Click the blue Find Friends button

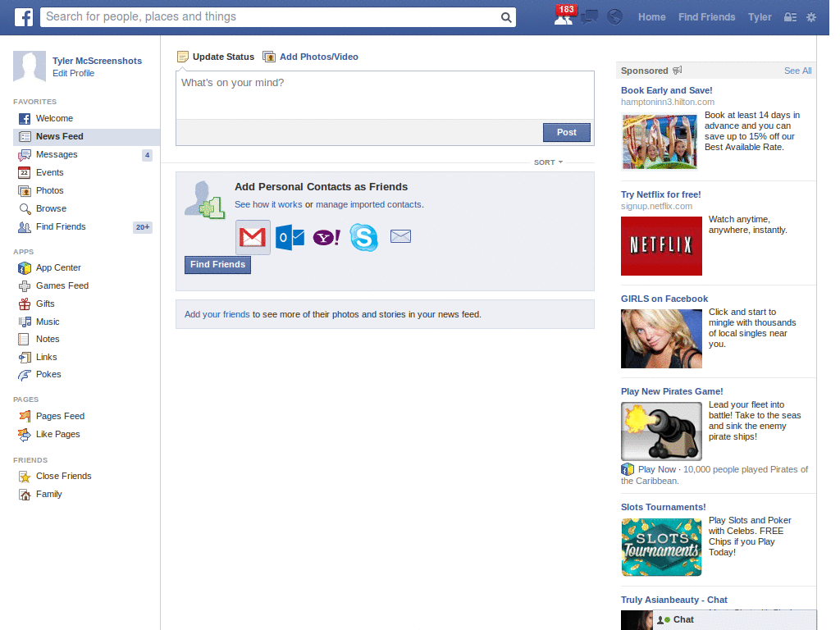click(217, 265)
